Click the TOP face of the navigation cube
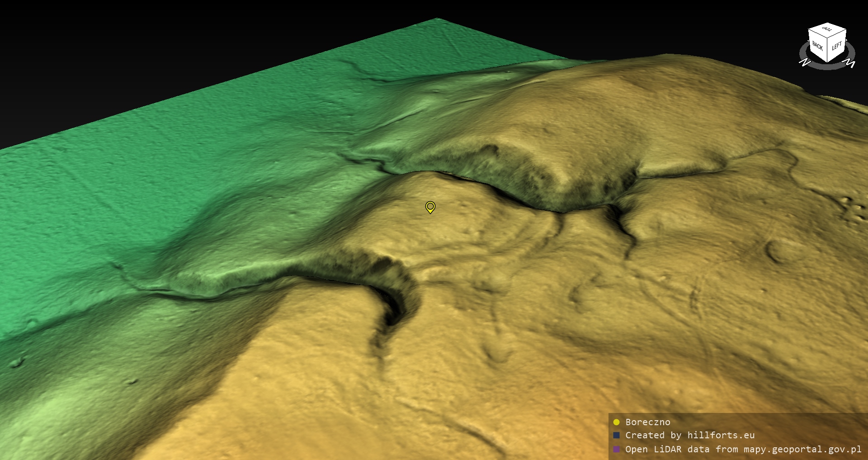This screenshot has width=868, height=460. (x=827, y=30)
